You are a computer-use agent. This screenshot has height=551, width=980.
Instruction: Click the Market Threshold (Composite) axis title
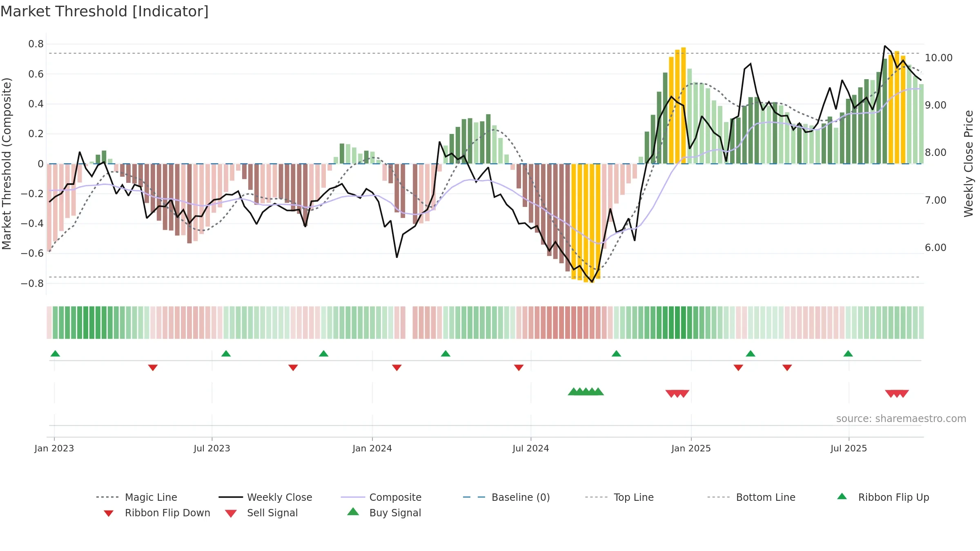tap(7, 164)
